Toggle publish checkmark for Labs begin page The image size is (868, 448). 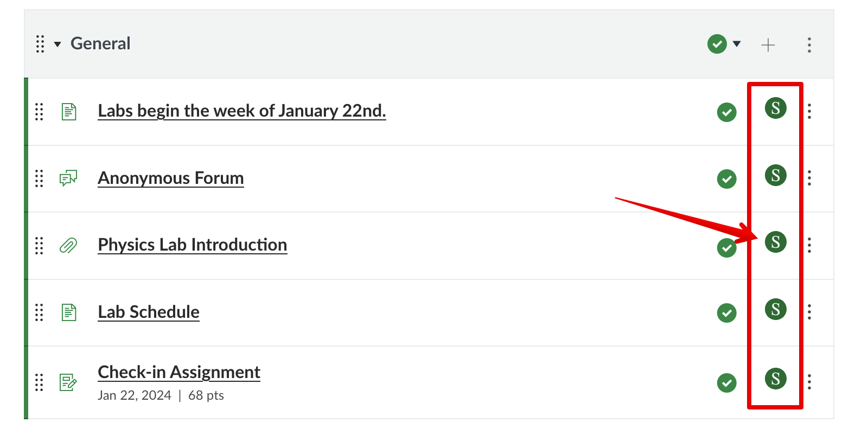[x=726, y=112]
